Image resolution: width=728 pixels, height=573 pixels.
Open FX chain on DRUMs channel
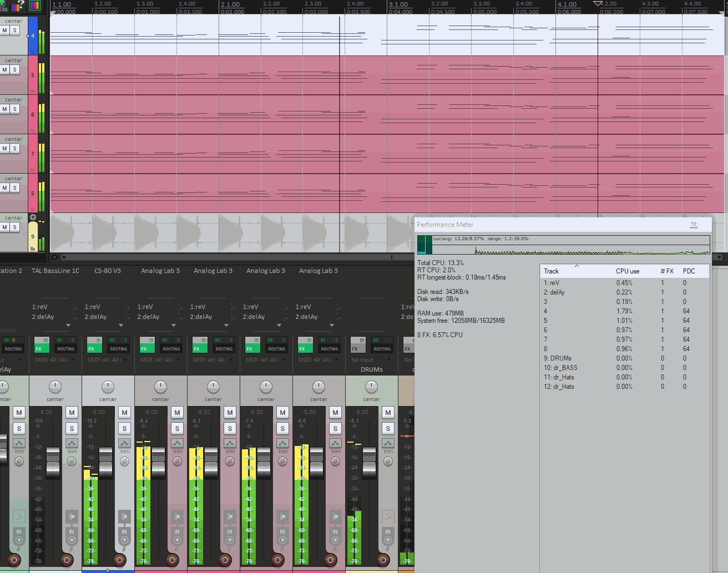(x=355, y=349)
